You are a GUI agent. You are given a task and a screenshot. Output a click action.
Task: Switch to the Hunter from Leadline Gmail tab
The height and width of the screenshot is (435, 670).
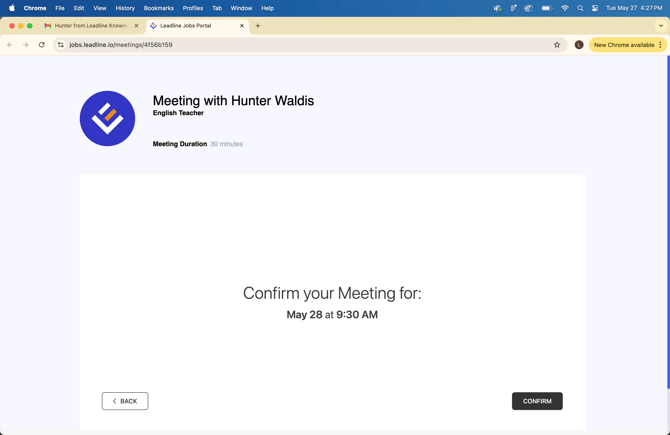click(x=90, y=26)
